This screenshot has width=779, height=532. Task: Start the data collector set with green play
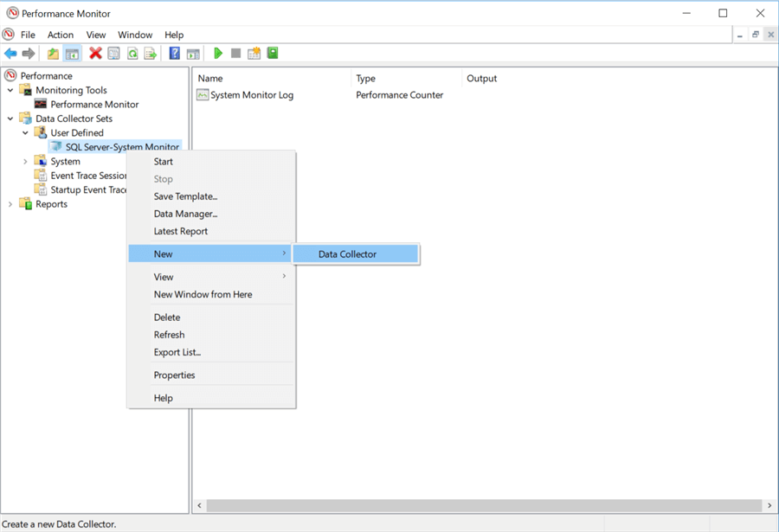pyautogui.click(x=218, y=54)
